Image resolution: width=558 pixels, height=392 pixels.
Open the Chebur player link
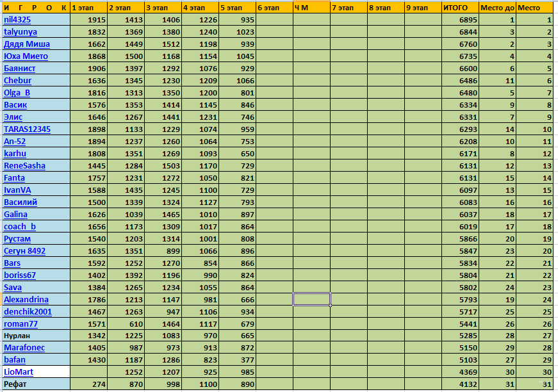[17, 81]
